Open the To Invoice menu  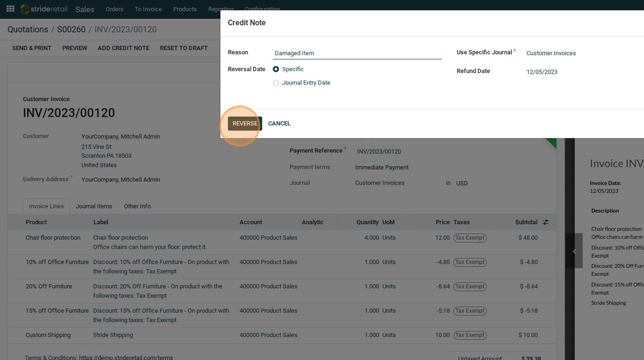coord(148,9)
